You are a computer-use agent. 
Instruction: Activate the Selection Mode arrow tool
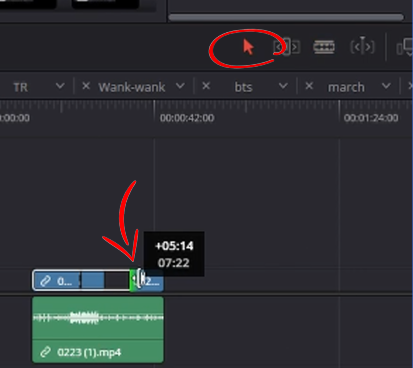(x=248, y=47)
